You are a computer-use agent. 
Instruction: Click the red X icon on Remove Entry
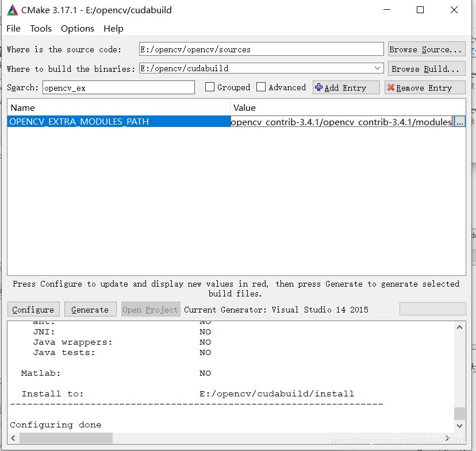click(x=391, y=87)
